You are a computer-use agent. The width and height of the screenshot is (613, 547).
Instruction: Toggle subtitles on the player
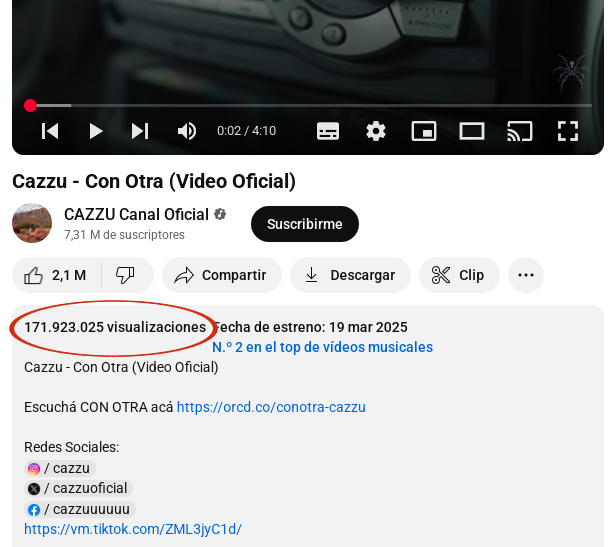point(328,131)
